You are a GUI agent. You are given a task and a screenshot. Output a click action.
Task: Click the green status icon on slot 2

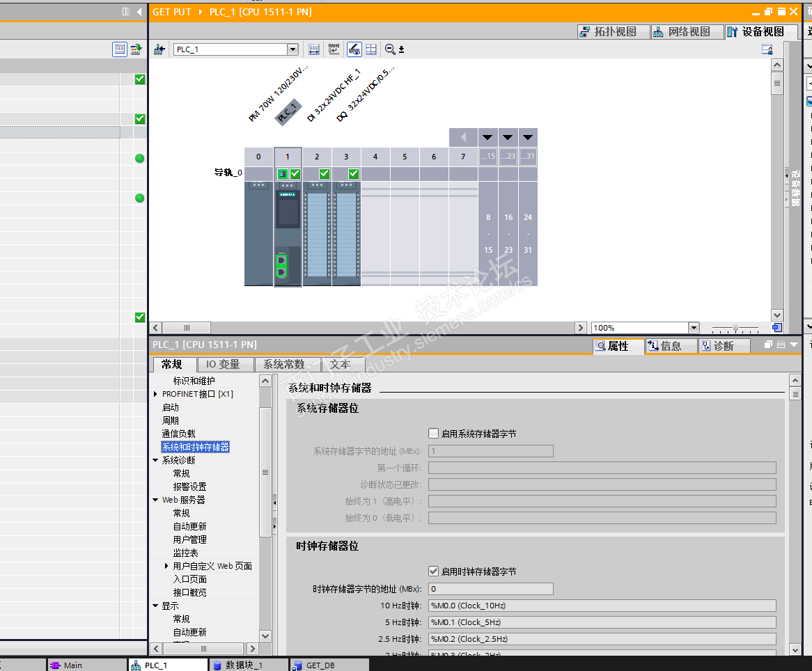tap(325, 173)
